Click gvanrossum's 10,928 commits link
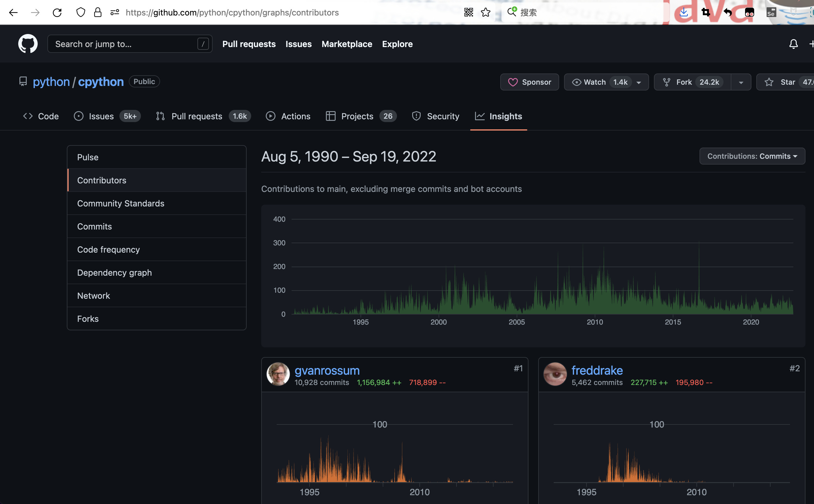 coord(322,382)
